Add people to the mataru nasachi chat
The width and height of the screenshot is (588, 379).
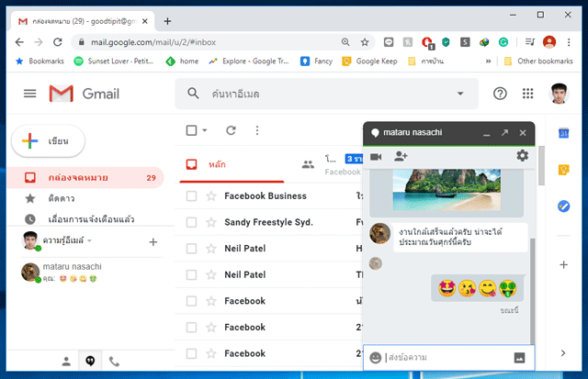[x=401, y=156]
